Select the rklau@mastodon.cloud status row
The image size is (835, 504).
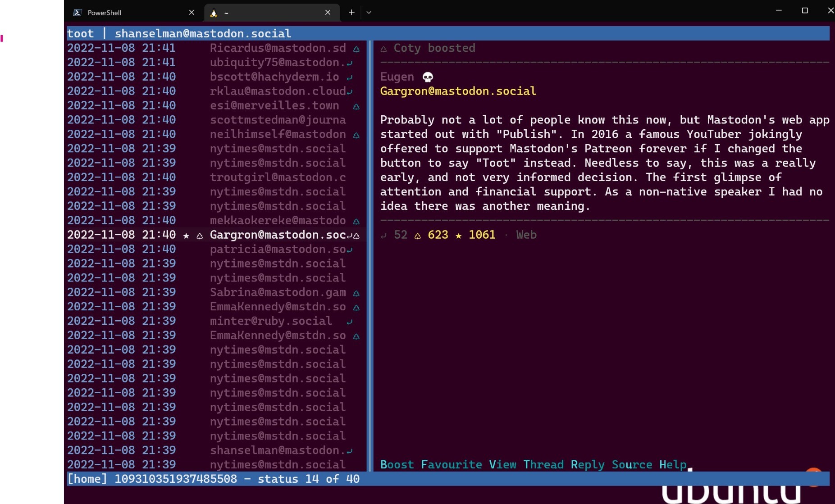coord(214,91)
